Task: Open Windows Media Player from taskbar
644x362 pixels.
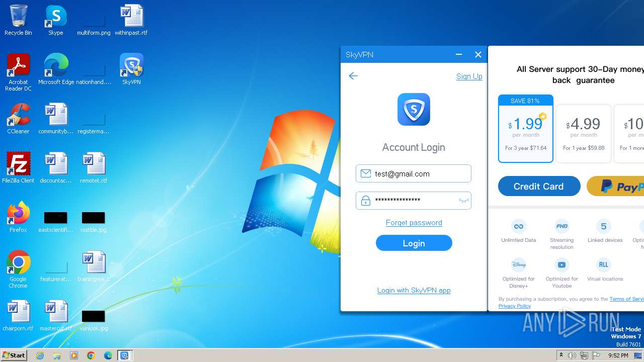Action: click(74, 355)
